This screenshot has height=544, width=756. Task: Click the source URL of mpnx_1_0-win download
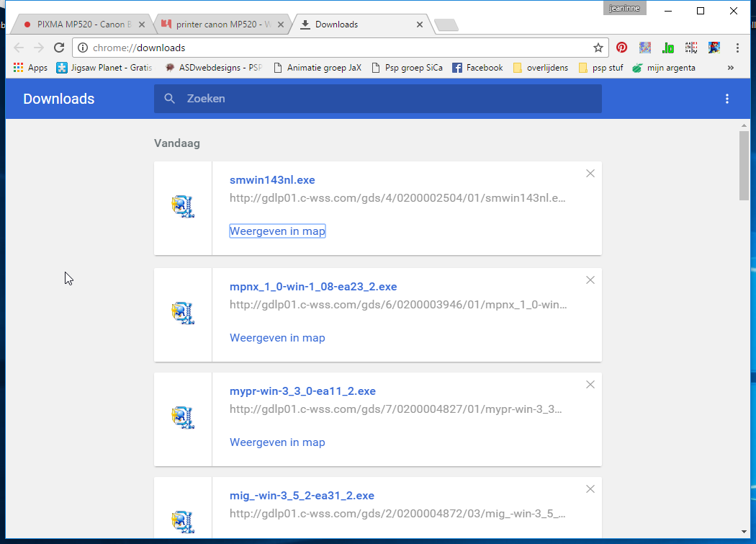pyautogui.click(x=398, y=305)
